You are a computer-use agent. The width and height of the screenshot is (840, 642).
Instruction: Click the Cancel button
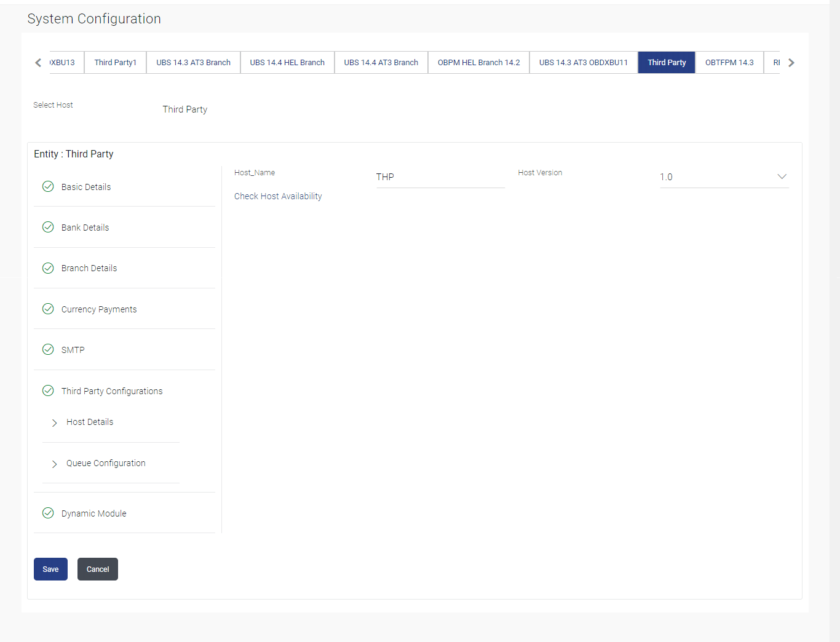click(x=98, y=569)
